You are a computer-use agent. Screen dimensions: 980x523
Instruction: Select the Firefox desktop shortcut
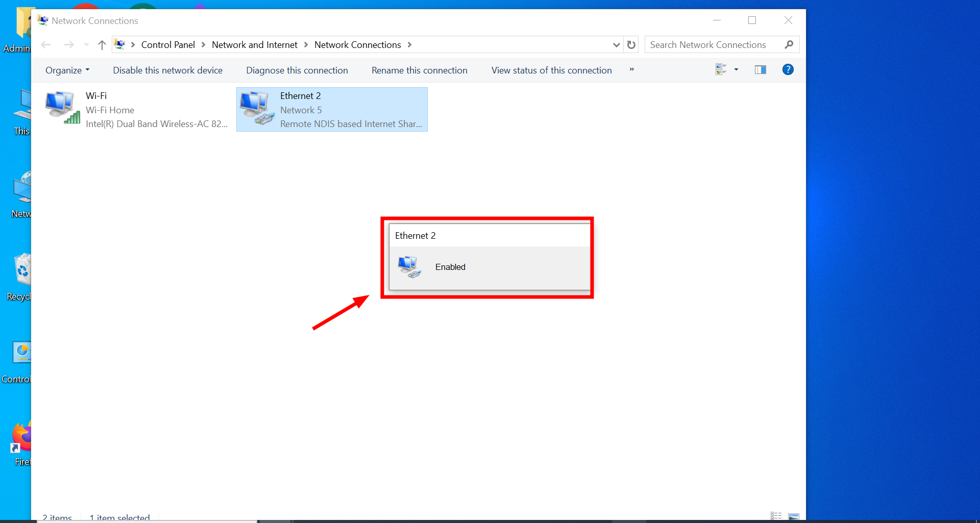coord(21,443)
